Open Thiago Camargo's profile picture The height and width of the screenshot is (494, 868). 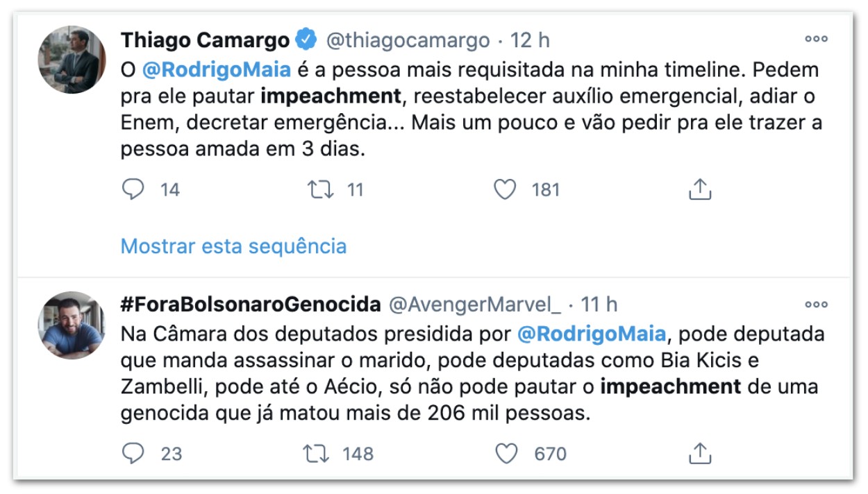(x=72, y=60)
